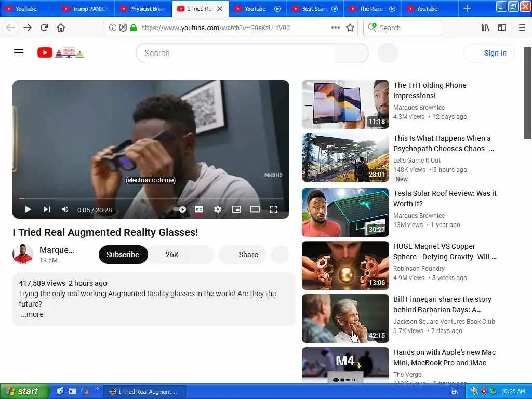Switch to Physicist Brian tab

(143, 9)
